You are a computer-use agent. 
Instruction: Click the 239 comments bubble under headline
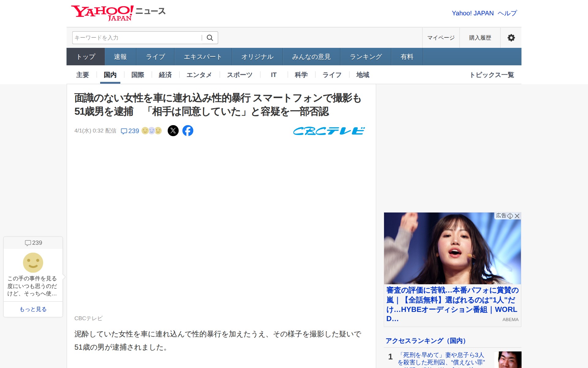tap(130, 131)
